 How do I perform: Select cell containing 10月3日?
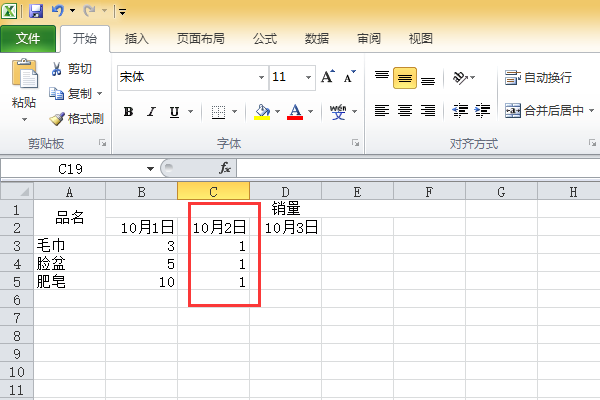coord(285,227)
